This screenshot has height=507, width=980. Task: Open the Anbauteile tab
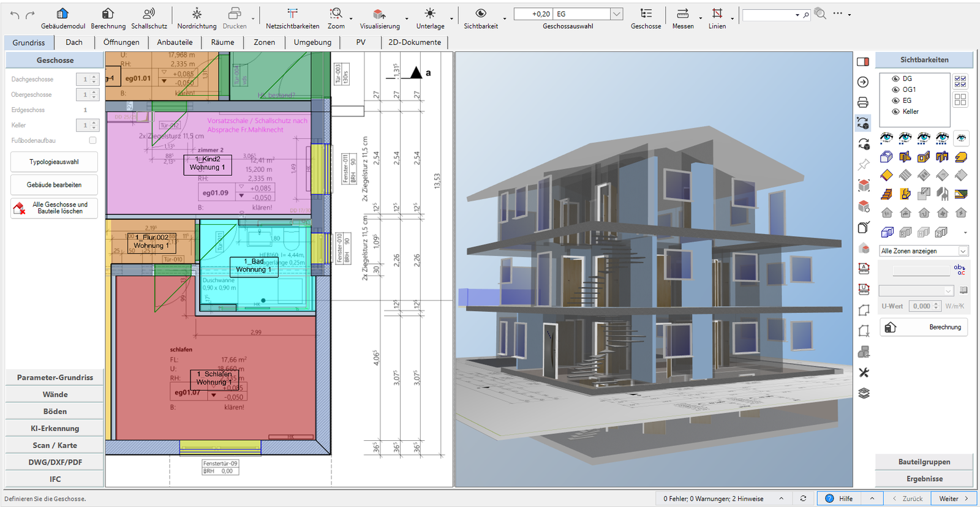click(175, 42)
